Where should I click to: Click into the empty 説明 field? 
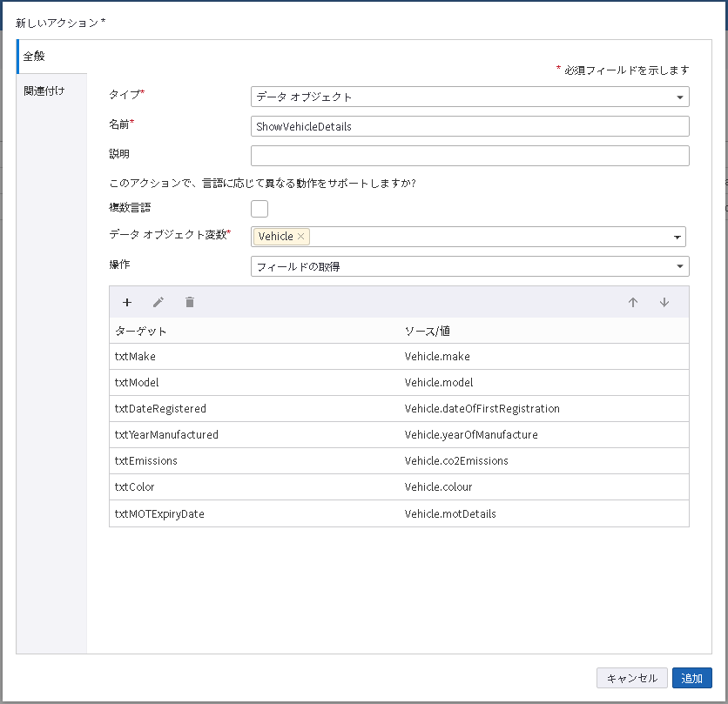pos(469,156)
